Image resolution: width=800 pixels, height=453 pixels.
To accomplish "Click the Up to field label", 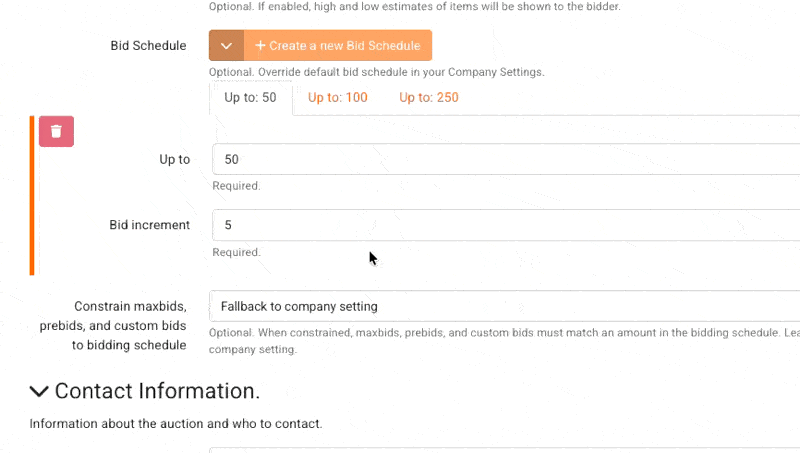I will 174,159.
